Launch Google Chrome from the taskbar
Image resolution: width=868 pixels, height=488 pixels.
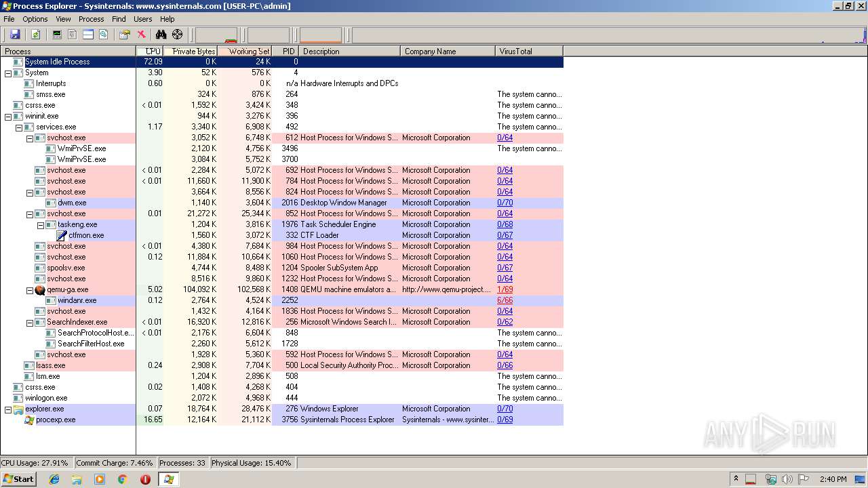click(x=122, y=479)
